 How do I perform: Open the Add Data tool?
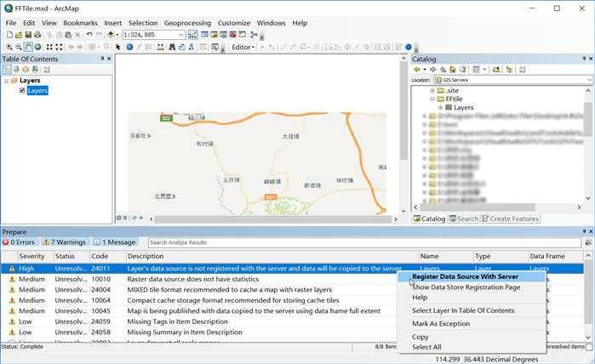coord(111,35)
